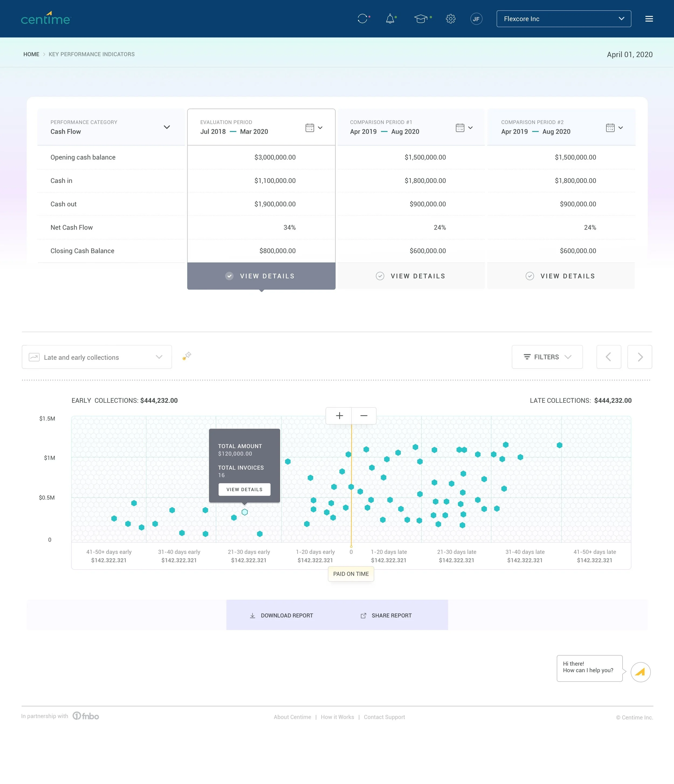Click the Contact Support footer link
Image resolution: width=674 pixels, height=784 pixels.
(x=384, y=717)
